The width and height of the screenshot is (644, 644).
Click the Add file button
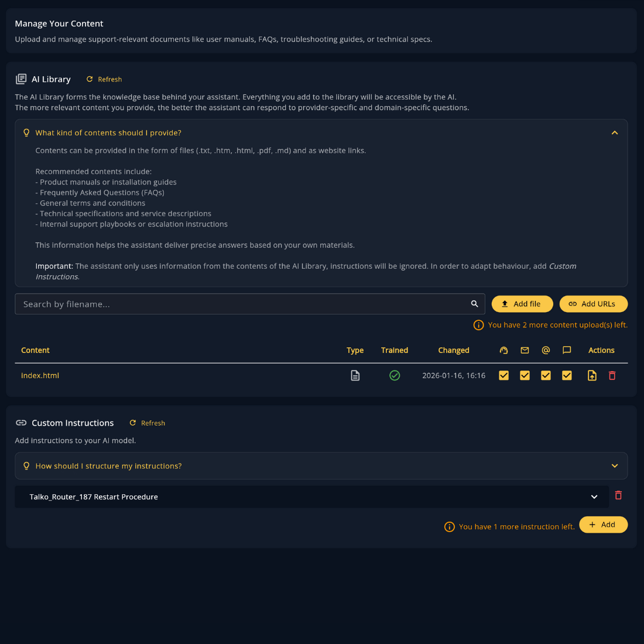[522, 304]
